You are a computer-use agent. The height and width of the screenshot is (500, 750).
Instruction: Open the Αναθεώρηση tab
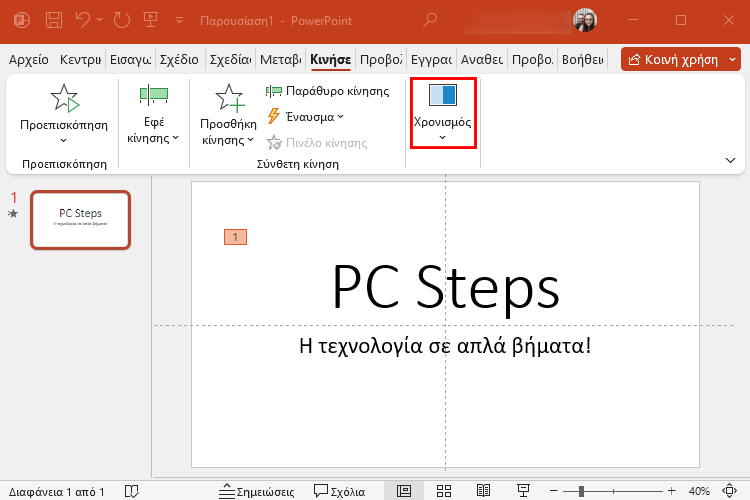click(x=482, y=59)
